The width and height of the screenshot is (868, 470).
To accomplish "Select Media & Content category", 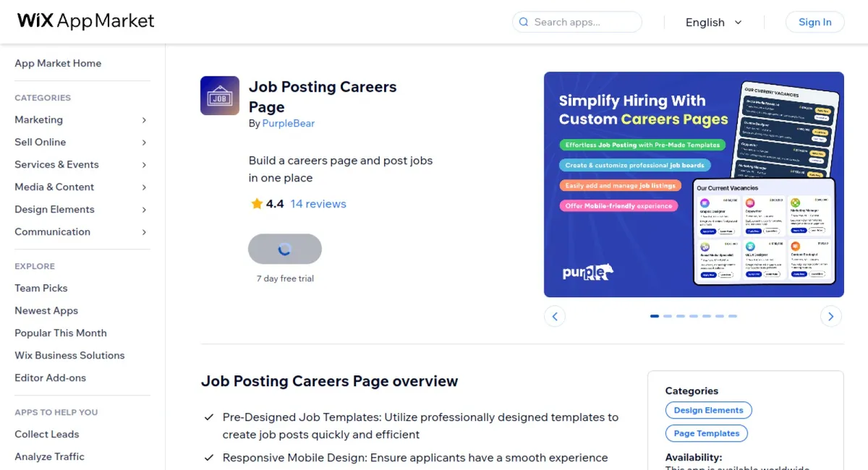I will click(54, 187).
